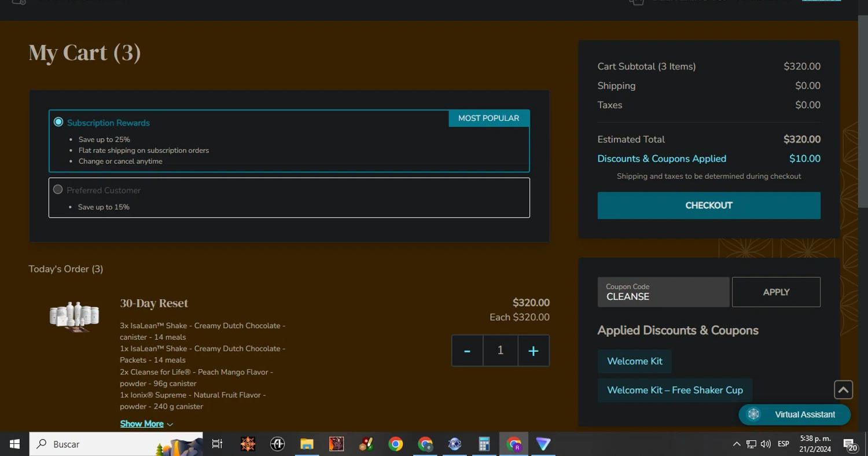868x456 pixels.
Task: Open the 30-Day Reset product thumbnail
Action: [74, 317]
